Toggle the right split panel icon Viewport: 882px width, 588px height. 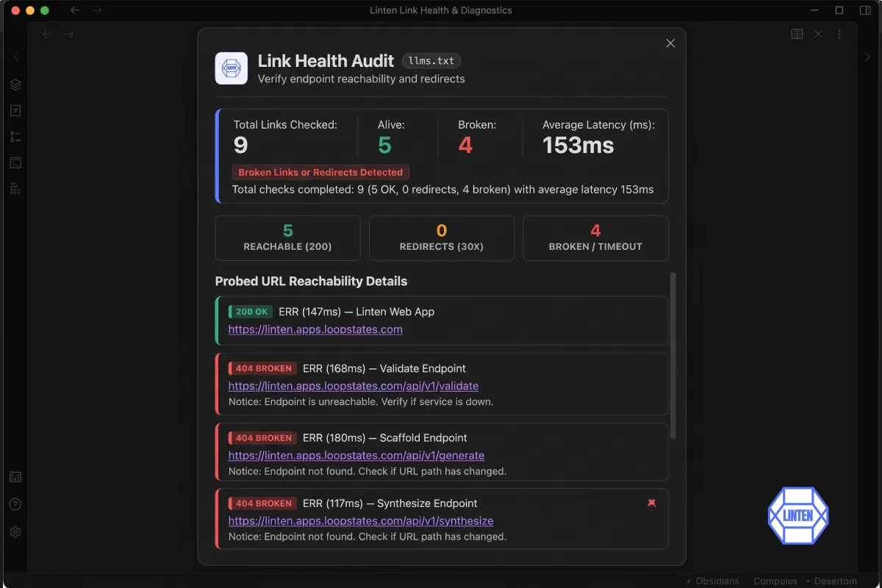(x=865, y=10)
